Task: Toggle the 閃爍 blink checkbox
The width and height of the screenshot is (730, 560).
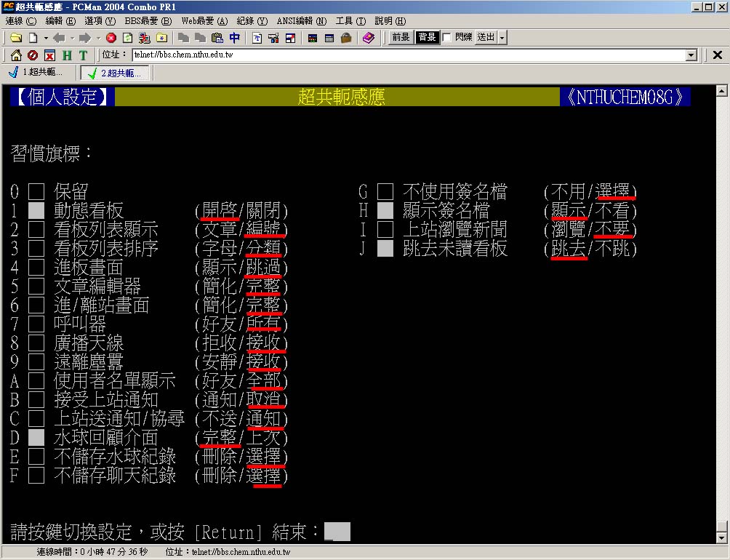Action: (x=447, y=38)
